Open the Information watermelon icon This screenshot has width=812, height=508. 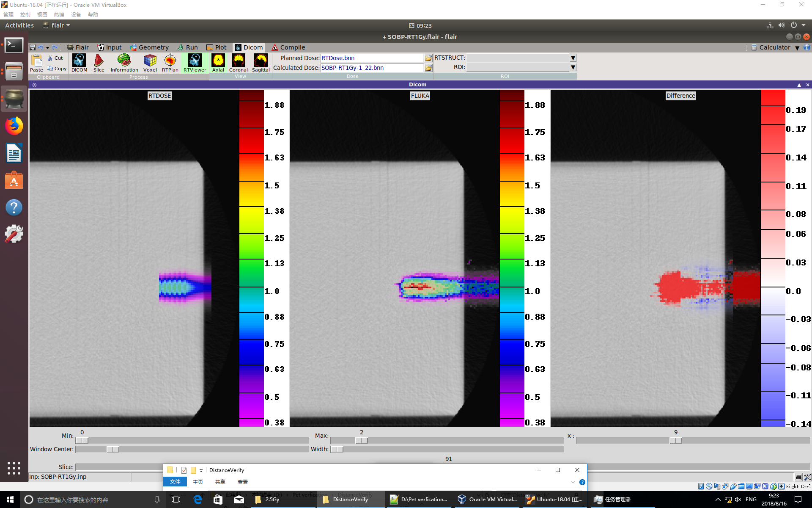point(124,63)
